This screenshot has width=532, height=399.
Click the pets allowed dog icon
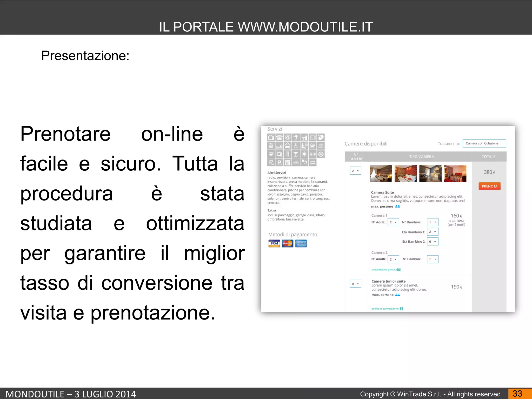(312, 146)
